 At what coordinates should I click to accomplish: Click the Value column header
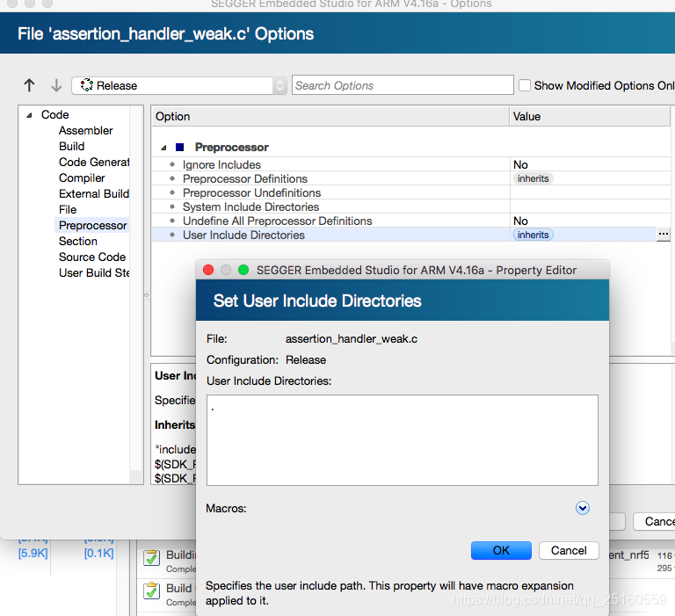coord(590,117)
